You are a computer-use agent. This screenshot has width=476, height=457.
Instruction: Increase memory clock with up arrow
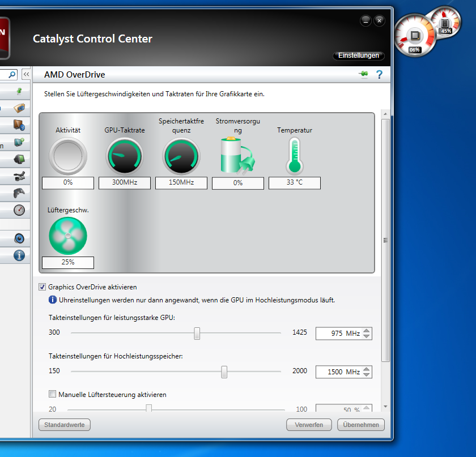(367, 369)
